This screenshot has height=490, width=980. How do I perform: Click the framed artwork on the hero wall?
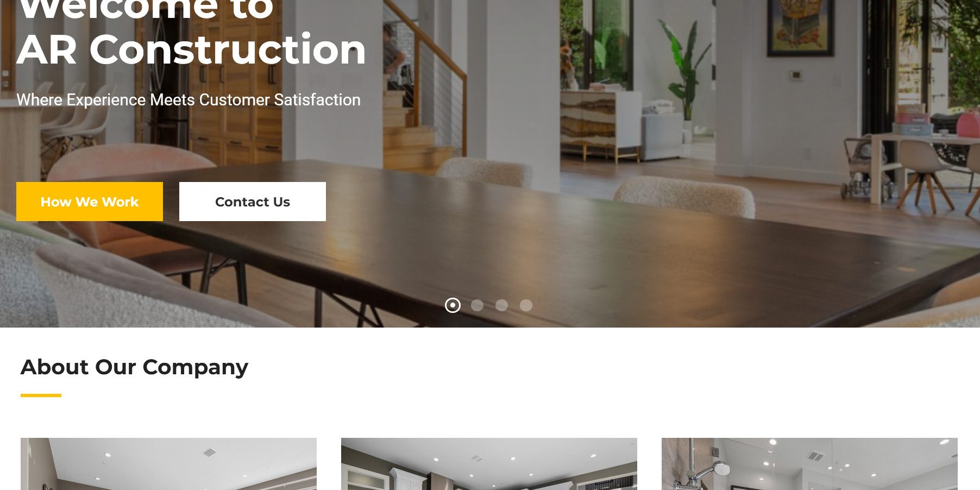(800, 27)
